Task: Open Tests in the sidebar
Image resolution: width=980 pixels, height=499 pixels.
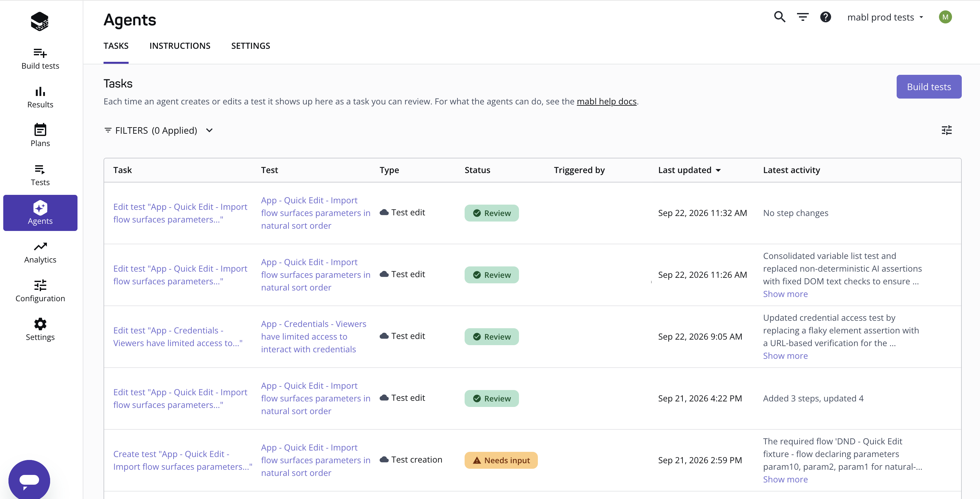Action: (x=40, y=175)
